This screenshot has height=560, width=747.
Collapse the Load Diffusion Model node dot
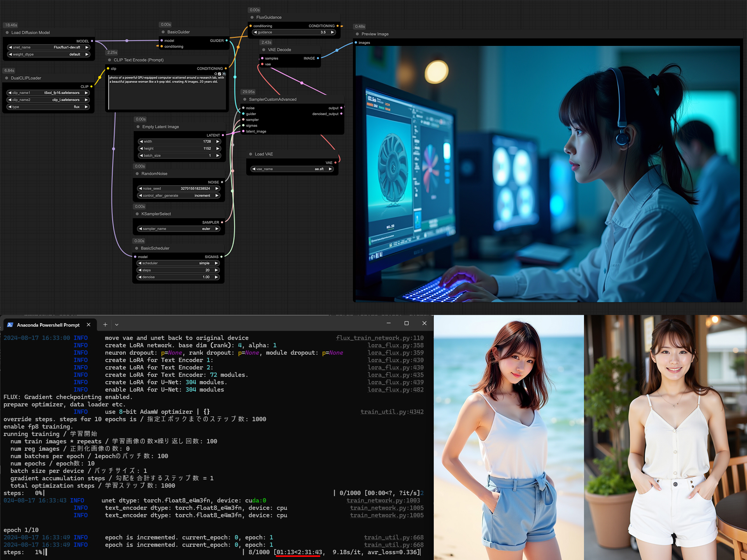[x=7, y=33]
